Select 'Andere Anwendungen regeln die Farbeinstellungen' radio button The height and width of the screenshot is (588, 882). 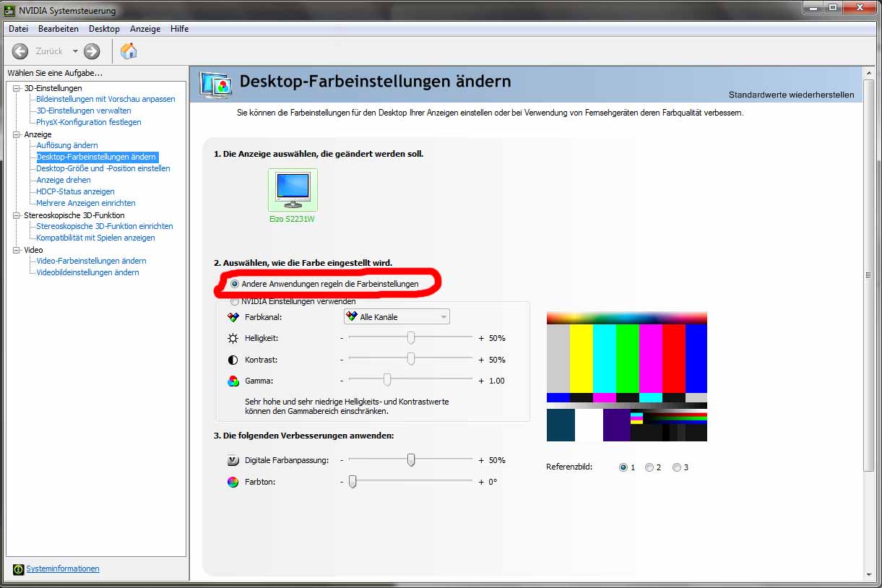point(235,284)
